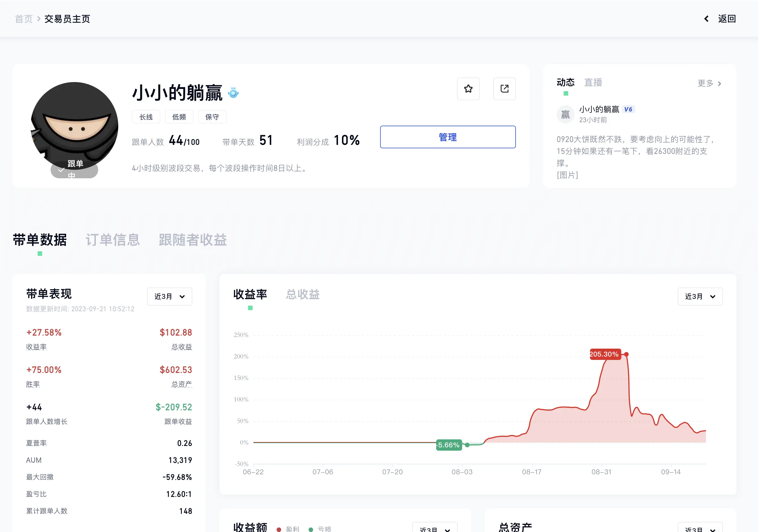Click the star favorite icon
The width and height of the screenshot is (758, 532).
468,89
